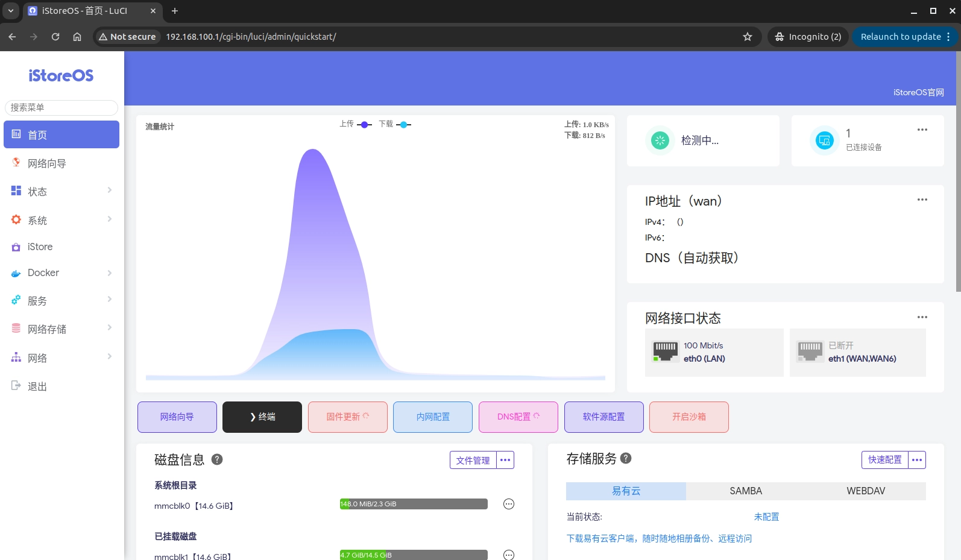Image resolution: width=961 pixels, height=560 pixels.
Task: Click the Docker whale icon
Action: (16, 274)
